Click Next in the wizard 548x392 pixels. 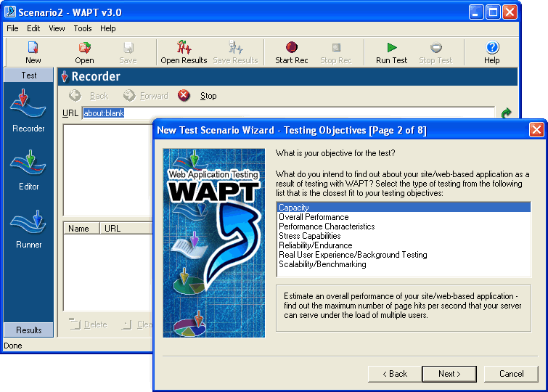[449, 374]
